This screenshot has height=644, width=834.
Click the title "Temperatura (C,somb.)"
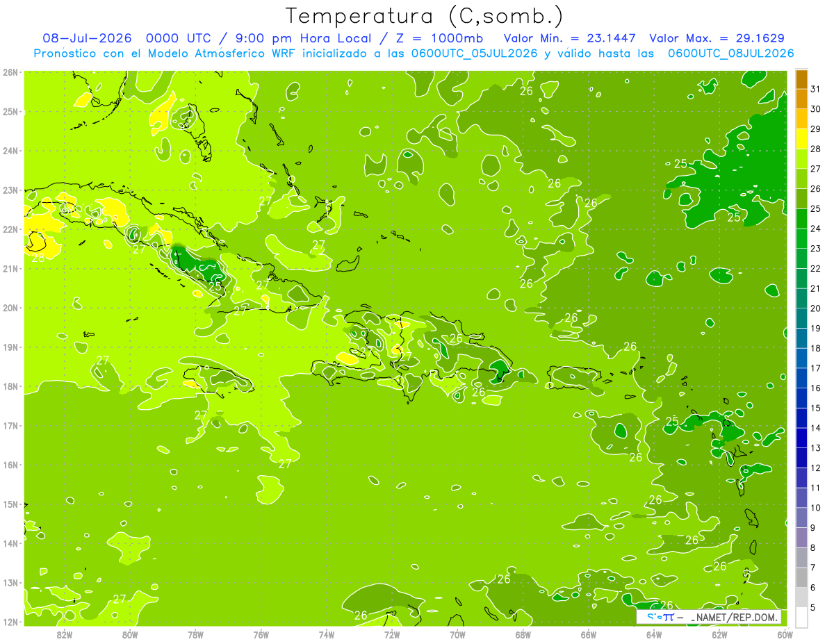[x=425, y=16]
